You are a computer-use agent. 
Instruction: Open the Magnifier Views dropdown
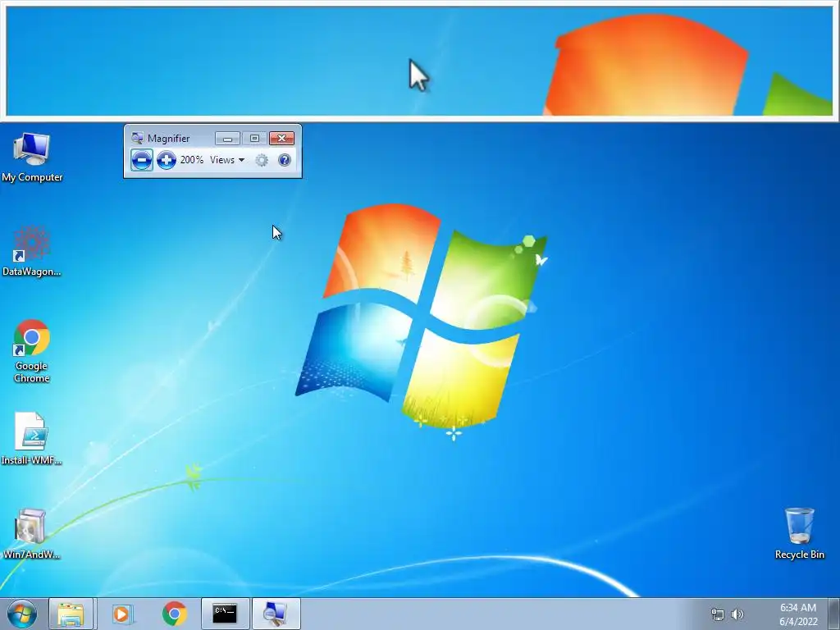pos(227,160)
